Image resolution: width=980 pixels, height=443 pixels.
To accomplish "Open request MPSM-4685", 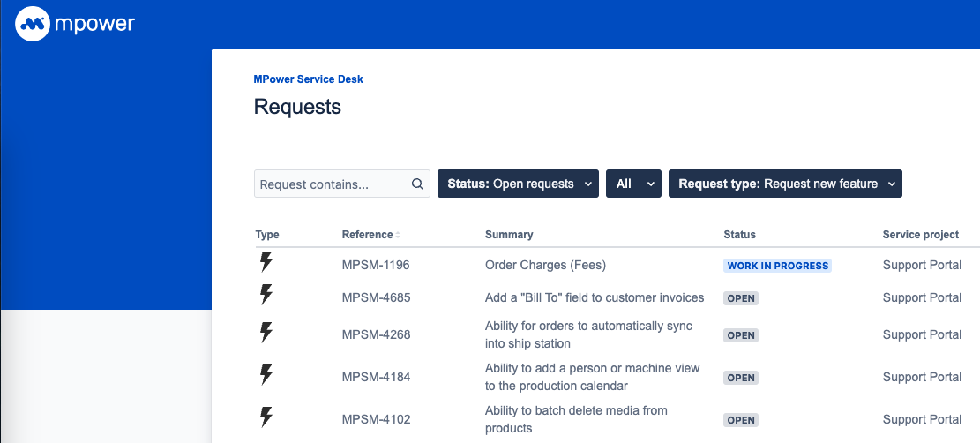I will click(377, 297).
